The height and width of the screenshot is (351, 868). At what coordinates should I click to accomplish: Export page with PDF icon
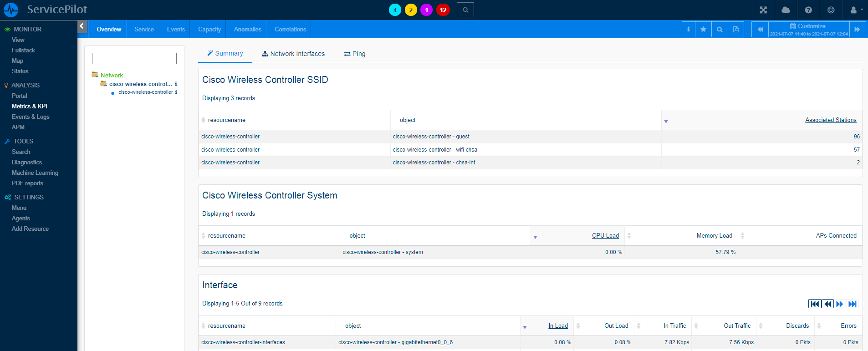pos(736,30)
